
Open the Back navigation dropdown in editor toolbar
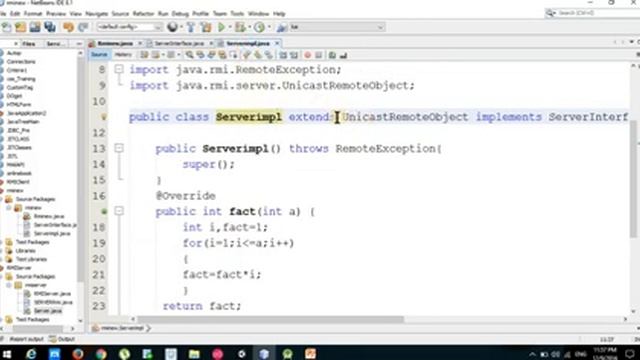(x=163, y=55)
